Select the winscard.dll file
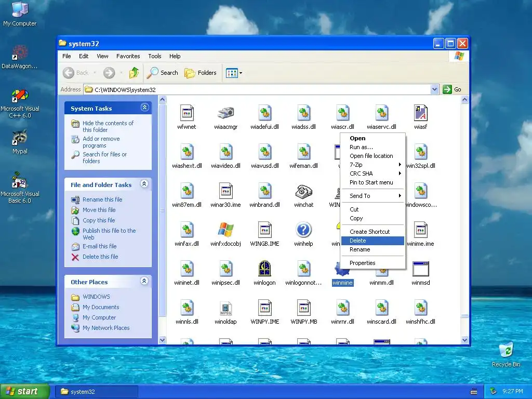532x399 pixels. click(x=382, y=312)
